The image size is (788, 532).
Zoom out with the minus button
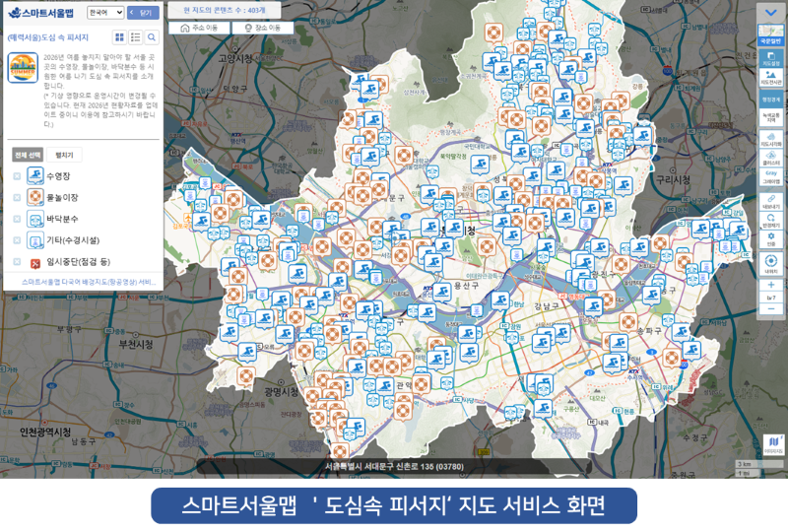(770, 308)
